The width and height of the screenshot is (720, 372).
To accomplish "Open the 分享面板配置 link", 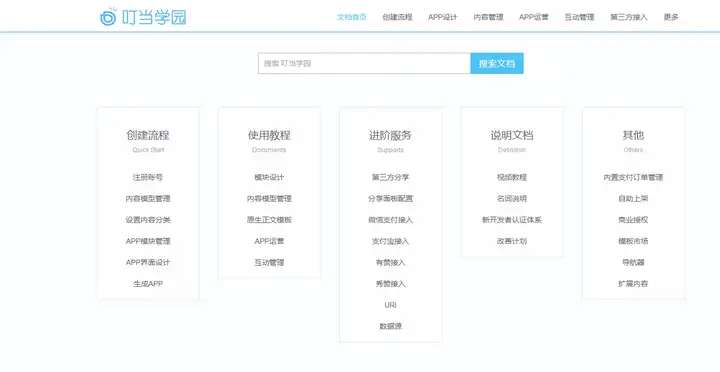I will tap(390, 198).
